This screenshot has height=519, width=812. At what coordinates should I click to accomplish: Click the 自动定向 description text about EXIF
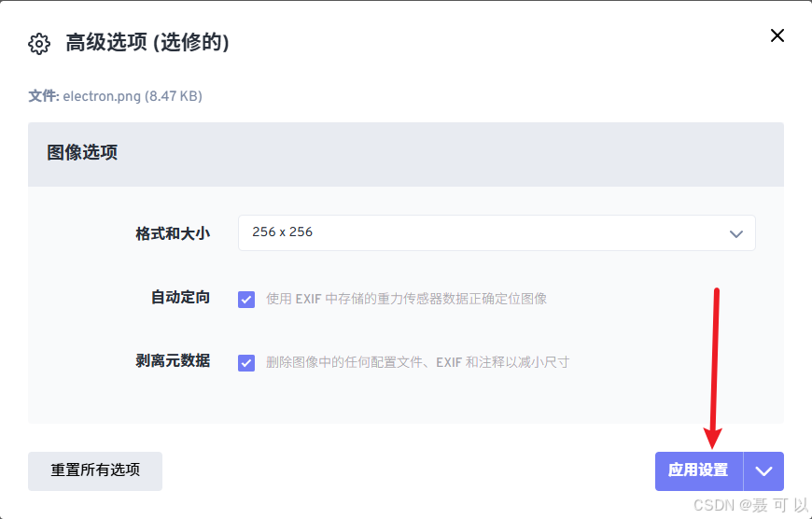407,299
